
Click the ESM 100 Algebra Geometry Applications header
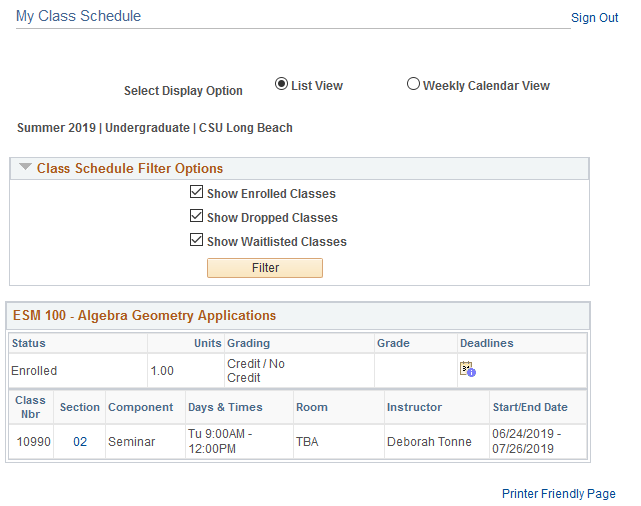tap(144, 316)
